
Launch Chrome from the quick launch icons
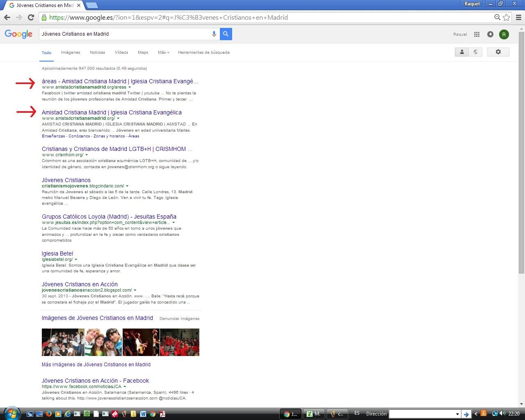point(153,414)
